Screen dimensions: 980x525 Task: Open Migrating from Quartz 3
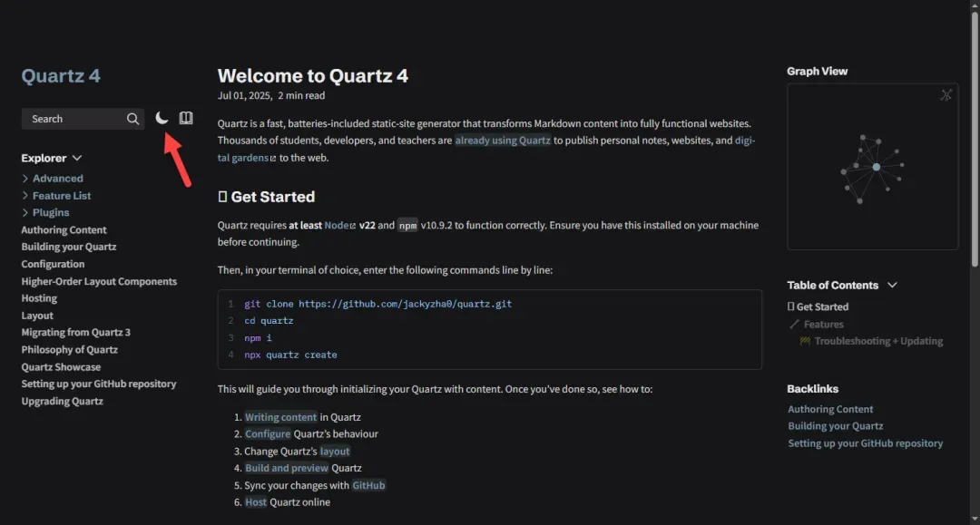click(x=75, y=332)
